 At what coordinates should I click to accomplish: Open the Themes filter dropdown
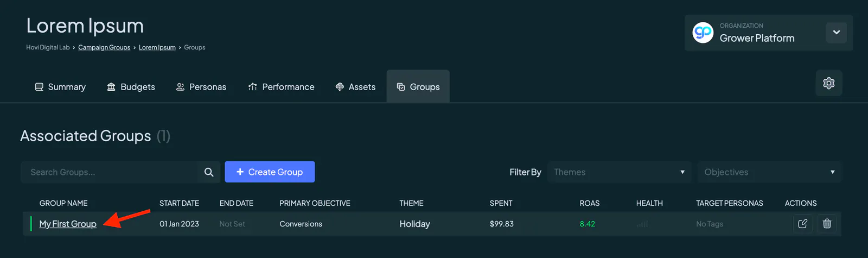coord(620,172)
